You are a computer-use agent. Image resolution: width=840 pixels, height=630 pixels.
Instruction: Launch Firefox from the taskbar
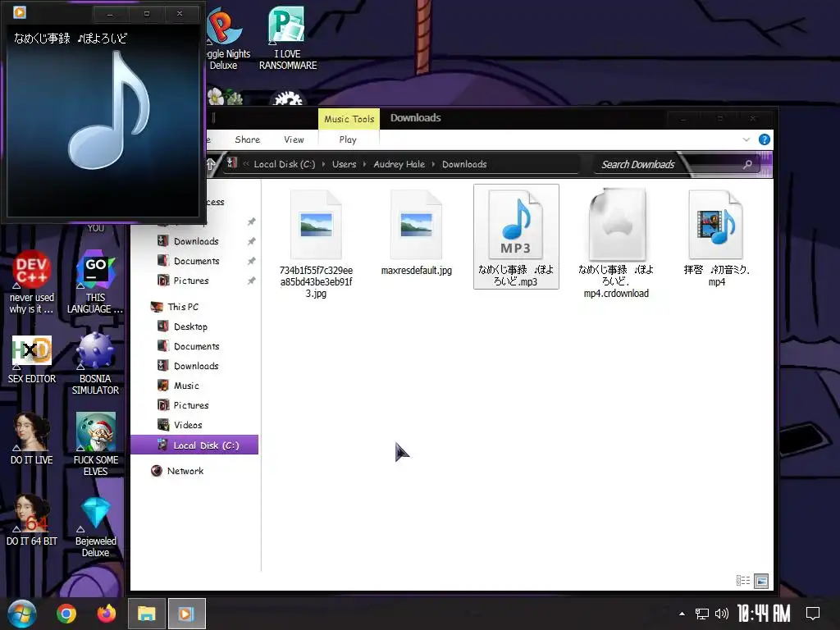click(107, 614)
